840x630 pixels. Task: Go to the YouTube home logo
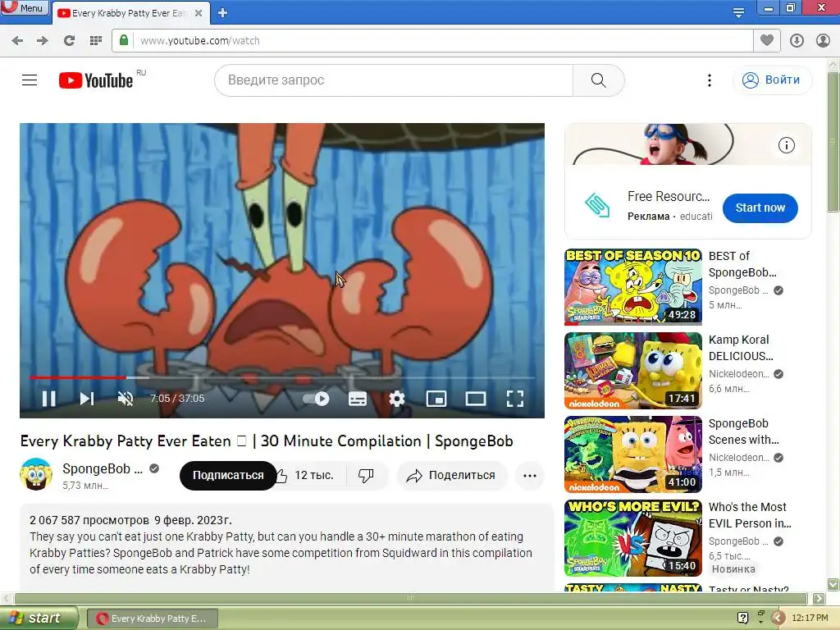[96, 80]
